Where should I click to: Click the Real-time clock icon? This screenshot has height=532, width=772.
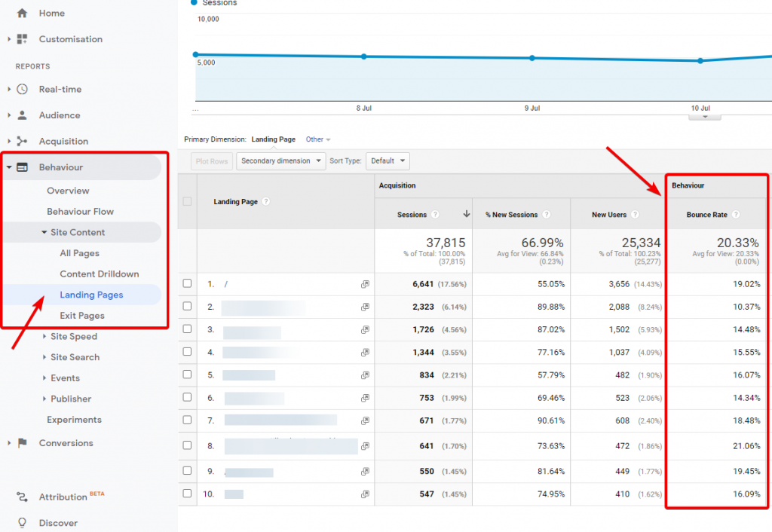[22, 89]
